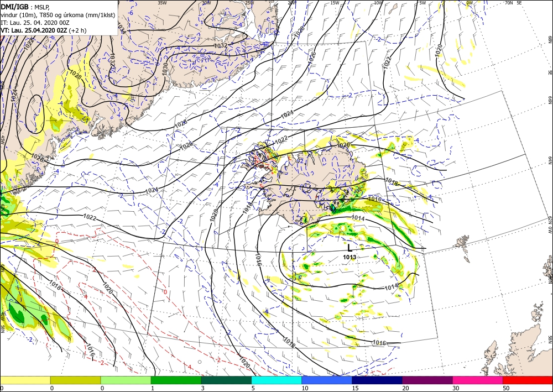Screen dimensions: 553x392
Task: Click the 70N latitude label
Action: [x=509, y=3]
